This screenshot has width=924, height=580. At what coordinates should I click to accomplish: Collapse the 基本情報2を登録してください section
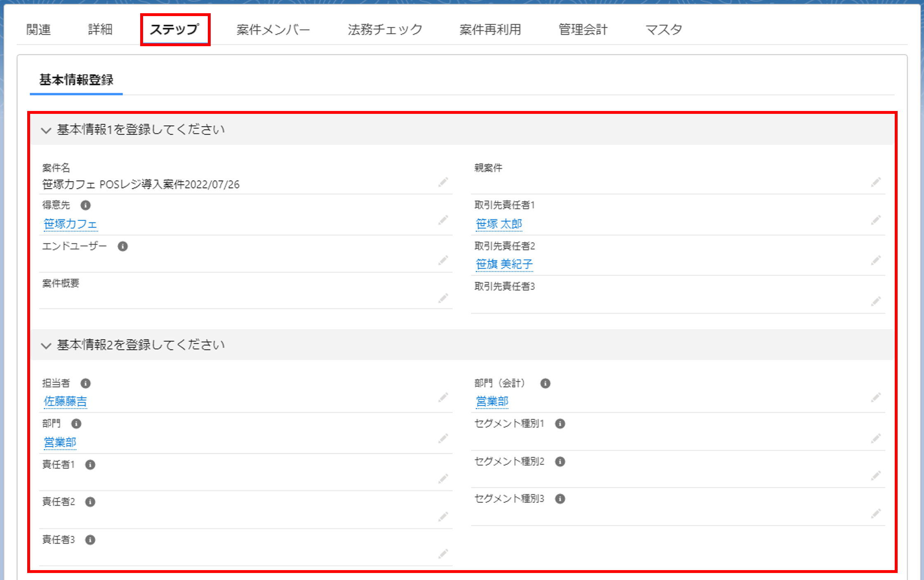pos(46,346)
